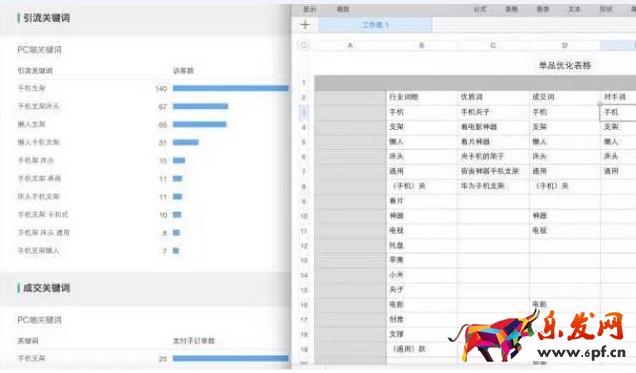Select the 夹子 cell in column B

coord(422,289)
